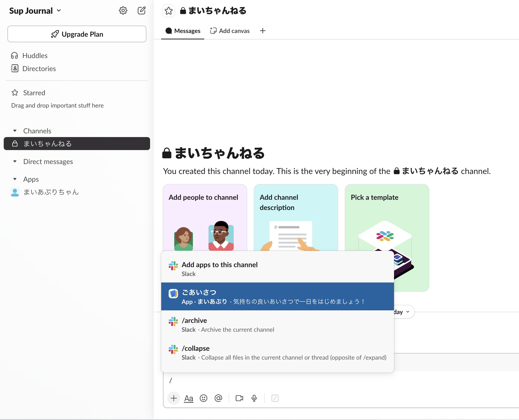Click the Huddles headphones icon

point(15,55)
